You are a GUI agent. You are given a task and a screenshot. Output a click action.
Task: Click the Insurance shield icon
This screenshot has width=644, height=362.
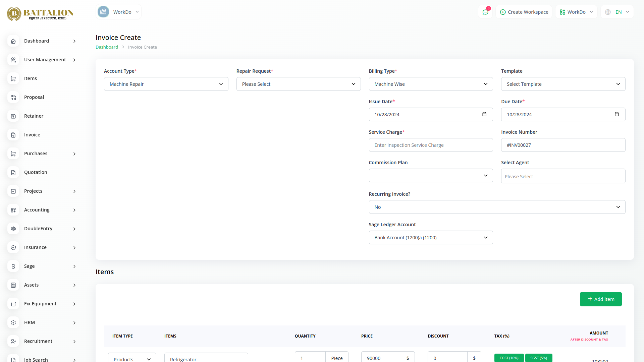coord(13,247)
